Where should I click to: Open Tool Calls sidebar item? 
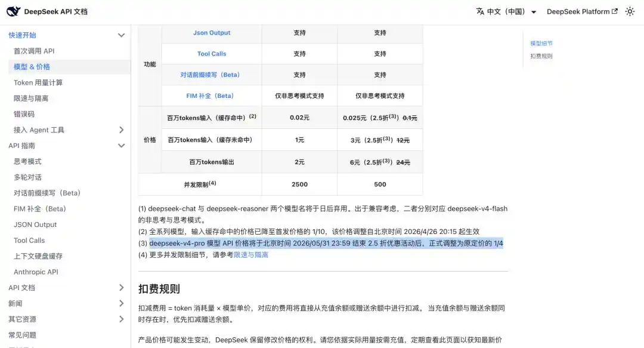tap(29, 240)
